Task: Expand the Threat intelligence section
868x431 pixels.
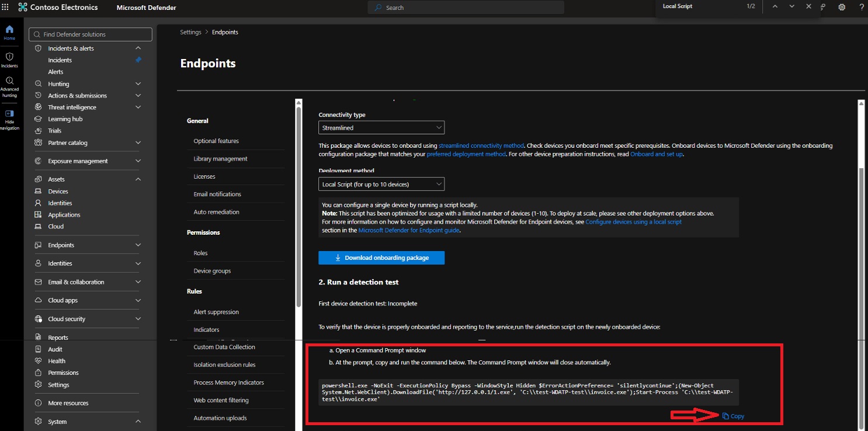Action: point(138,107)
